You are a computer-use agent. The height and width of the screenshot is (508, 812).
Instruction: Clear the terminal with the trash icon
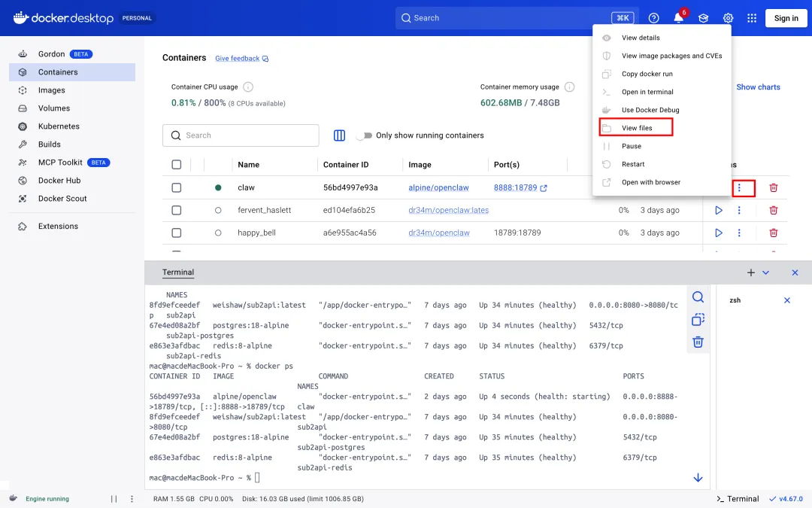point(698,342)
